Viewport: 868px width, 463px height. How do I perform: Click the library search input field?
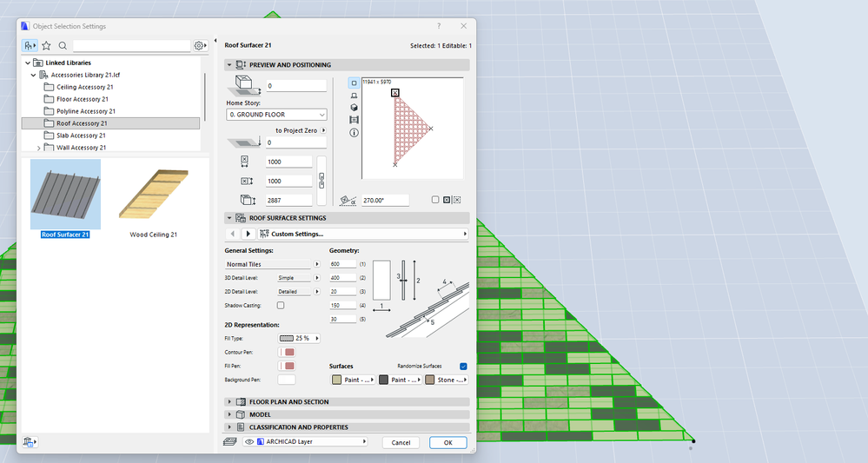click(x=132, y=45)
